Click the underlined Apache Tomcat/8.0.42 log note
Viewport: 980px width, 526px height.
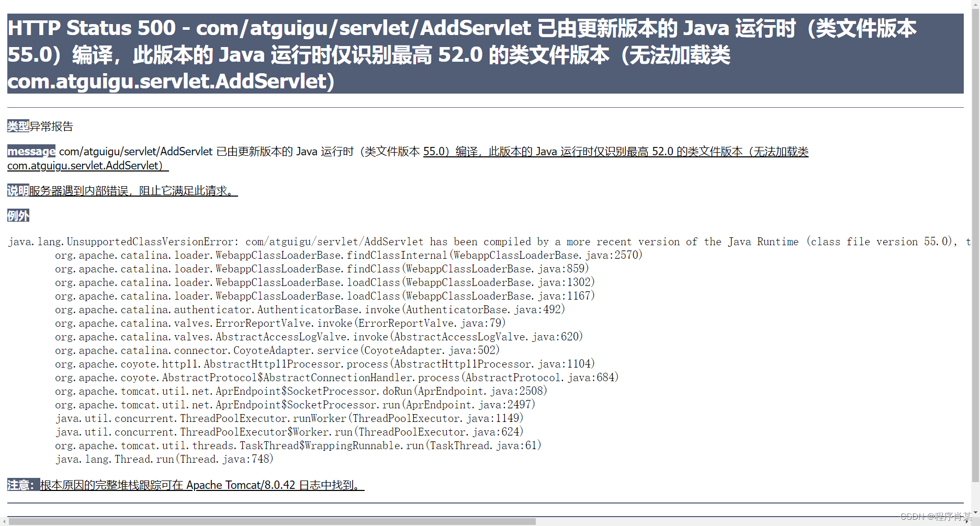pyautogui.click(x=201, y=485)
